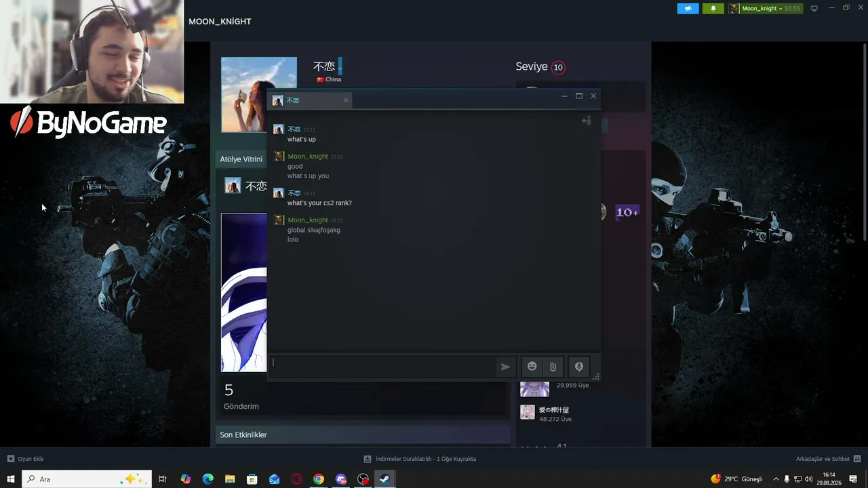Click Moon_knight name above 'good' message

pyautogui.click(x=308, y=156)
